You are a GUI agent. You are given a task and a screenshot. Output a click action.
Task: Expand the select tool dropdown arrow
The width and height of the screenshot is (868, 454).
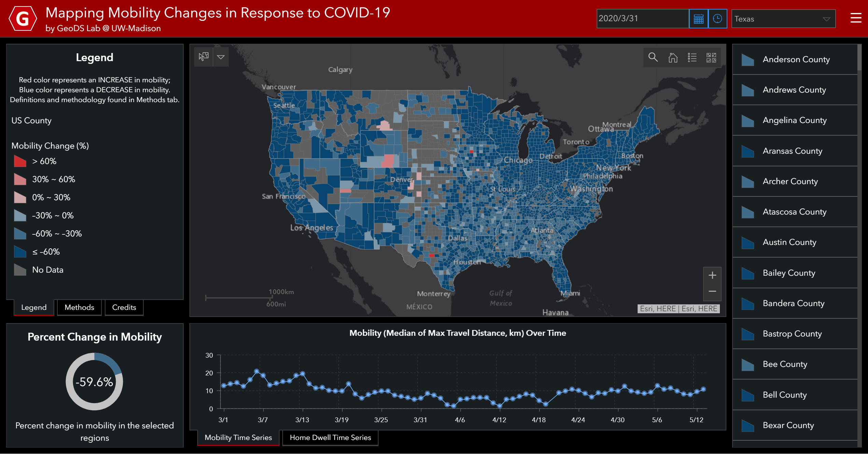tap(221, 57)
